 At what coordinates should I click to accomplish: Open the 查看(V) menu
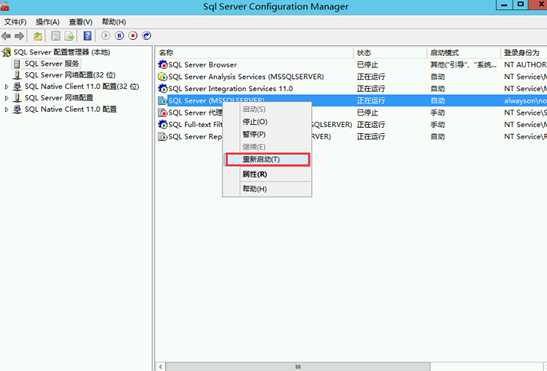click(81, 22)
